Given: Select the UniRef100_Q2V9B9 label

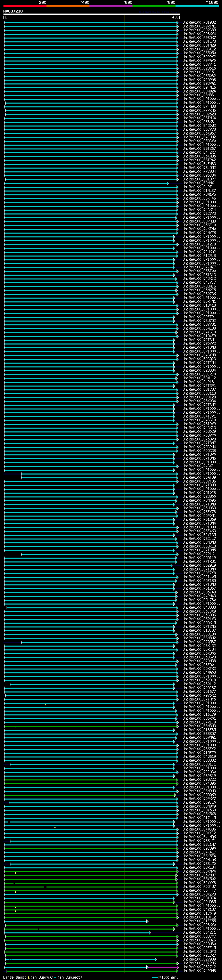Looking at the screenshot, I should coord(199,959).
